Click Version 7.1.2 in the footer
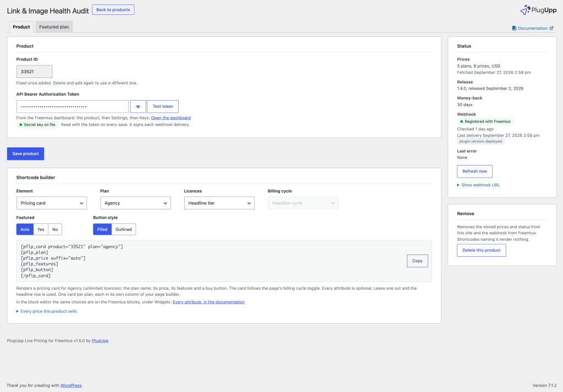 pos(544,385)
